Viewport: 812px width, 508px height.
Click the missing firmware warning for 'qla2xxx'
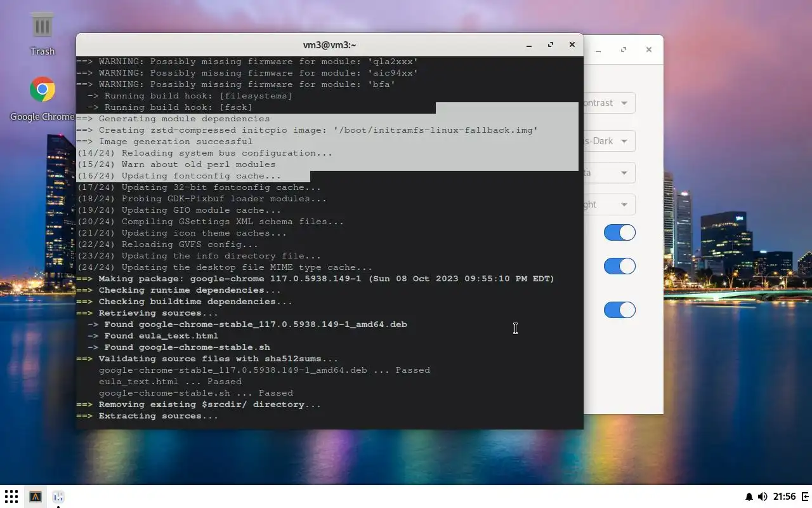pyautogui.click(x=247, y=62)
